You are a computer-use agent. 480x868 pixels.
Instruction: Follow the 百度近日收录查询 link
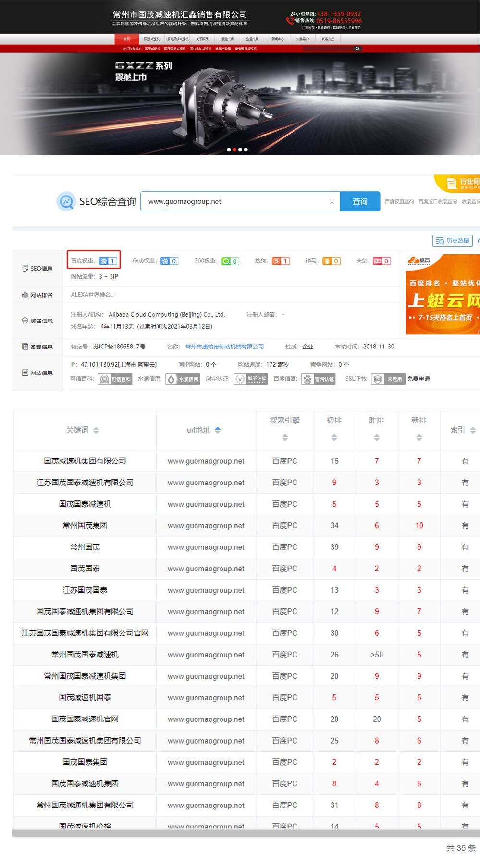pyautogui.click(x=438, y=202)
